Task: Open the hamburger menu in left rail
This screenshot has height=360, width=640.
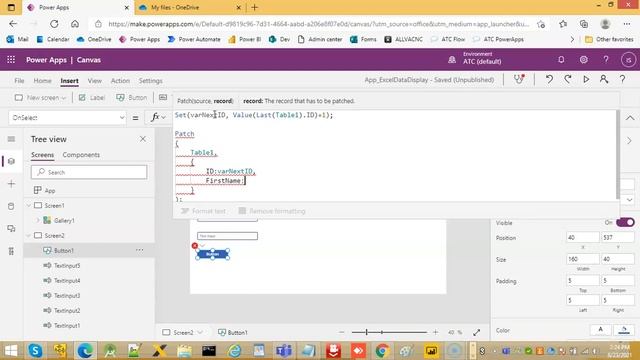Action: (11, 139)
